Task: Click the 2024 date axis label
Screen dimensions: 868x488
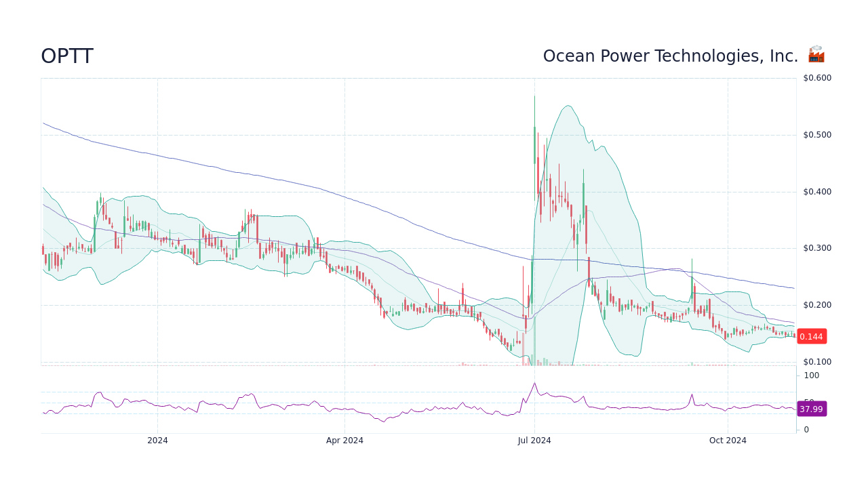Action: [x=157, y=441]
